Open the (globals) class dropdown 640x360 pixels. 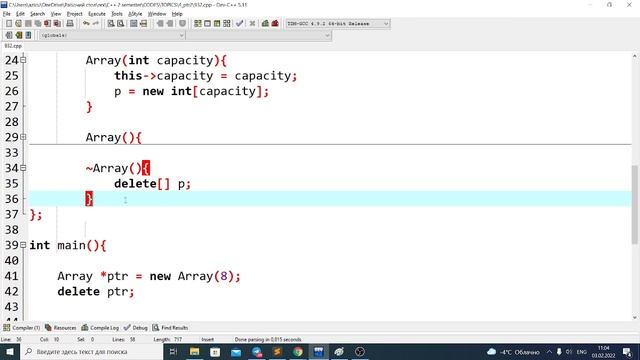(112, 36)
